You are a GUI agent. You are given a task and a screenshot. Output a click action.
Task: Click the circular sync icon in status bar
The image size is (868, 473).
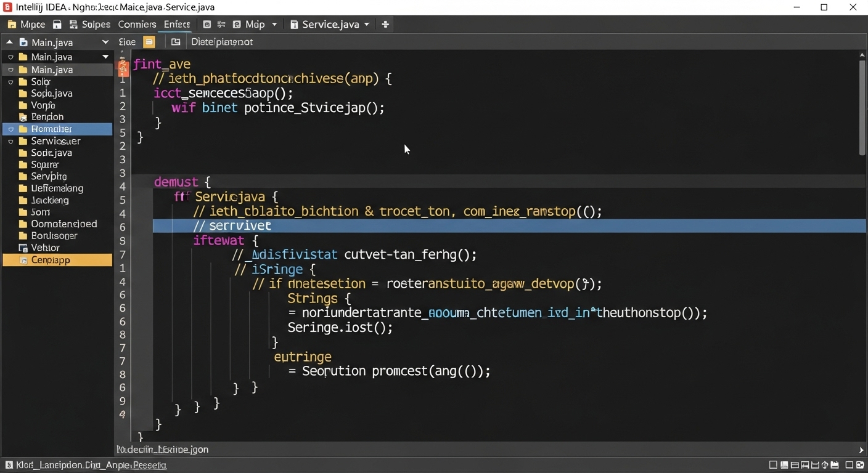[825, 465]
